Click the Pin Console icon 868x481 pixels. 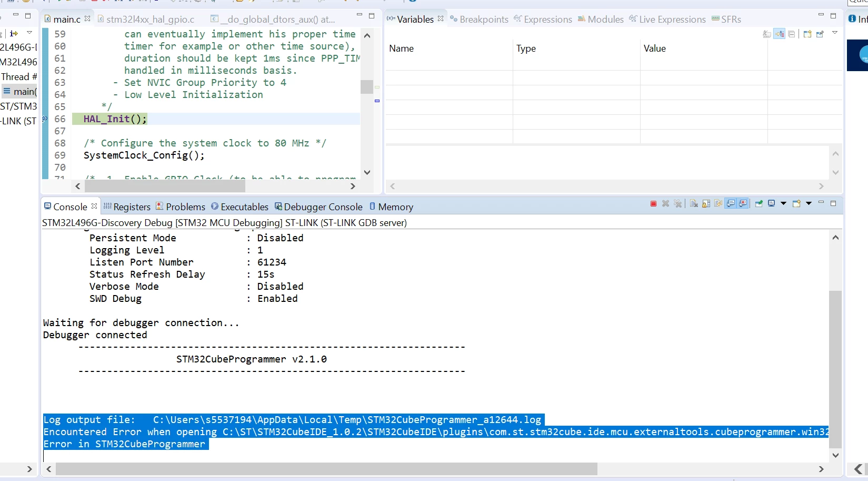click(759, 203)
